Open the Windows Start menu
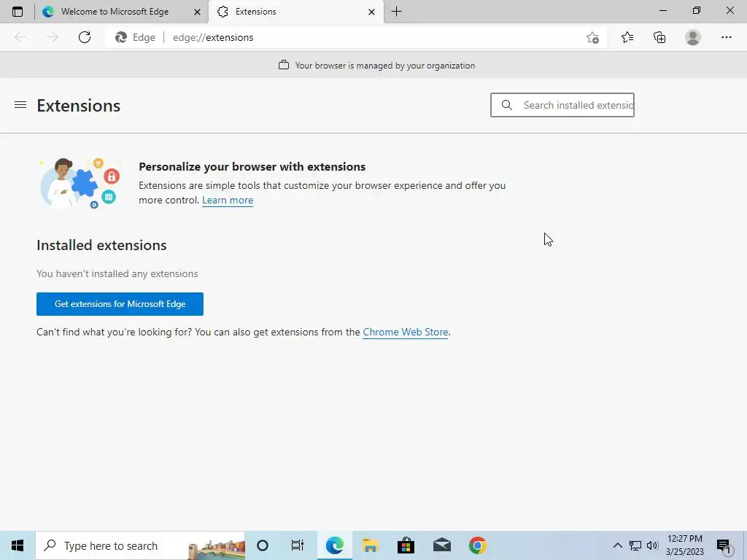Image resolution: width=747 pixels, height=560 pixels. click(x=18, y=545)
